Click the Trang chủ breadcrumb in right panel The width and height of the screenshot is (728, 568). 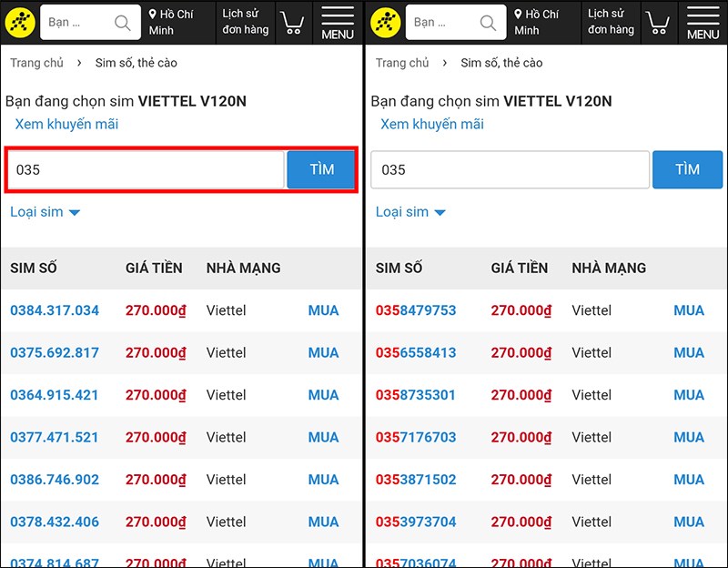click(x=402, y=63)
